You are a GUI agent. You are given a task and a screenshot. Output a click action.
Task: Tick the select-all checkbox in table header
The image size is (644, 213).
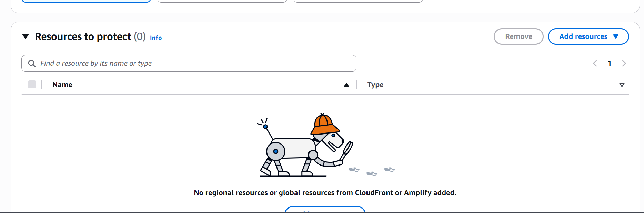[32, 84]
